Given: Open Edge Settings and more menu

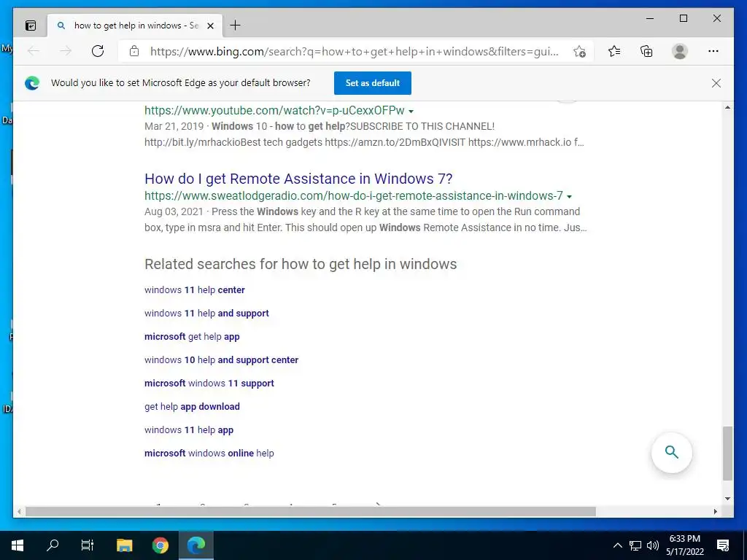Looking at the screenshot, I should pos(713,51).
